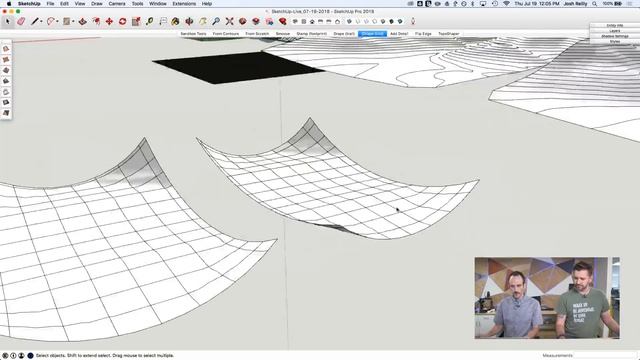Screen dimensions: 640x360
Task: Expand the Layers tray panel
Action: [615, 31]
